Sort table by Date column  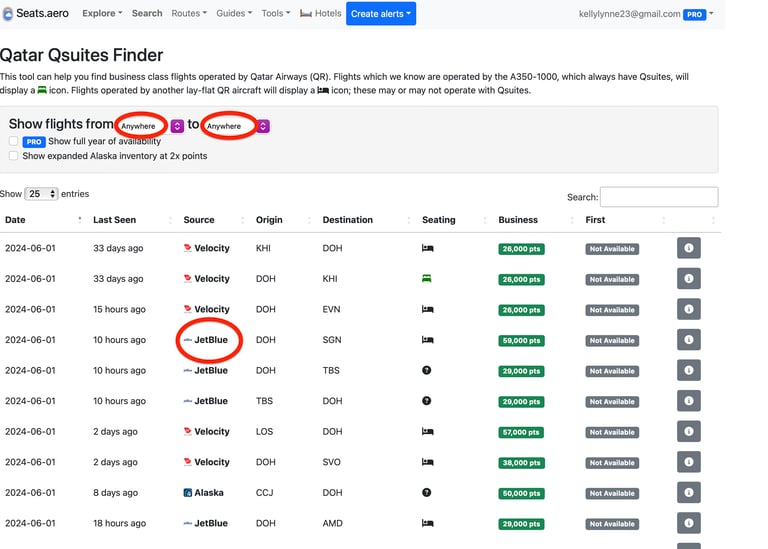tap(43, 220)
